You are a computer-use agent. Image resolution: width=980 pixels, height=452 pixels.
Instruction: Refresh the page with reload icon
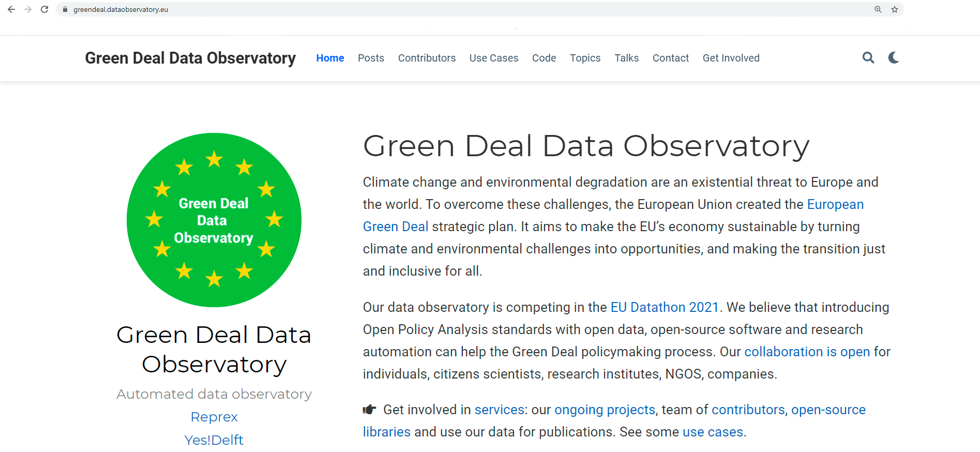point(44,9)
